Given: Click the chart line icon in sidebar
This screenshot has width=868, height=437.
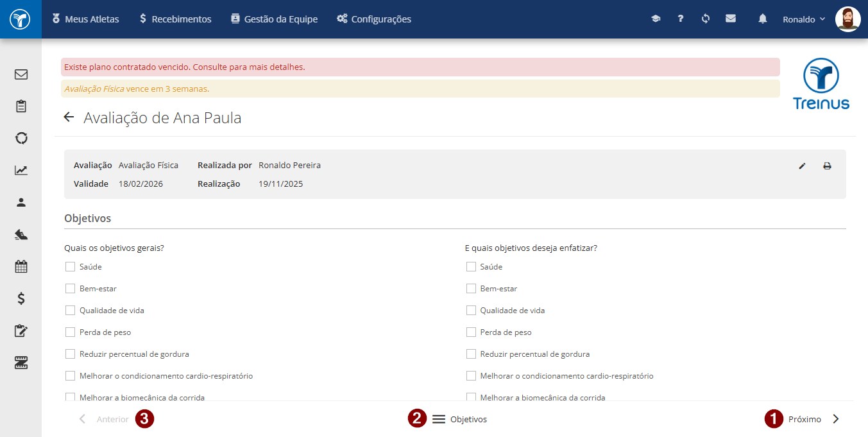Looking at the screenshot, I should pyautogui.click(x=21, y=170).
